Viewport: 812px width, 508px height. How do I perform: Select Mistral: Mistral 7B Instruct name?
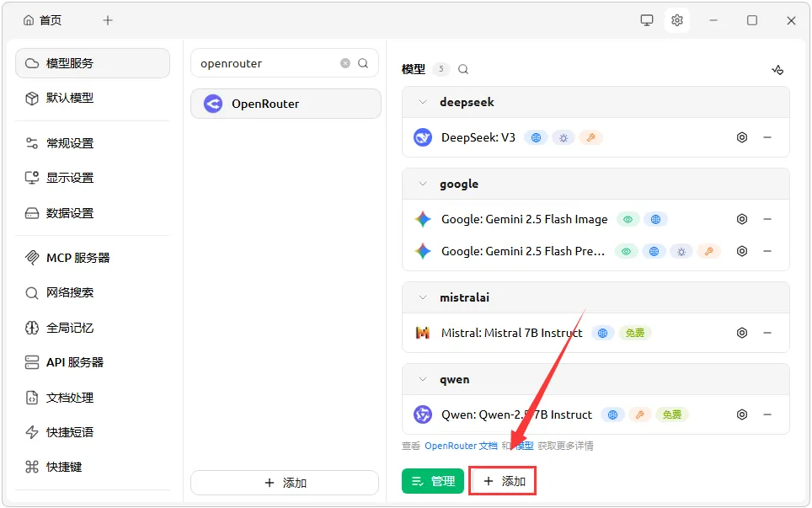pos(511,333)
